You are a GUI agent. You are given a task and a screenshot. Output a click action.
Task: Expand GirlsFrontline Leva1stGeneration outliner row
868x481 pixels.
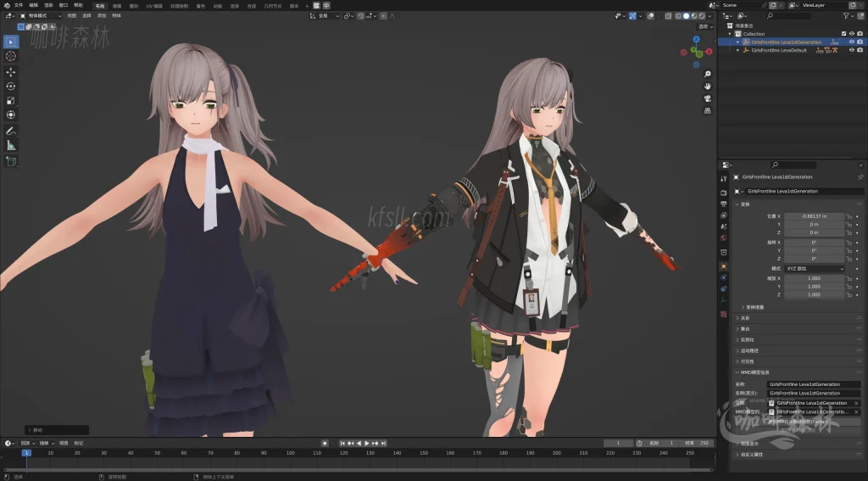738,42
